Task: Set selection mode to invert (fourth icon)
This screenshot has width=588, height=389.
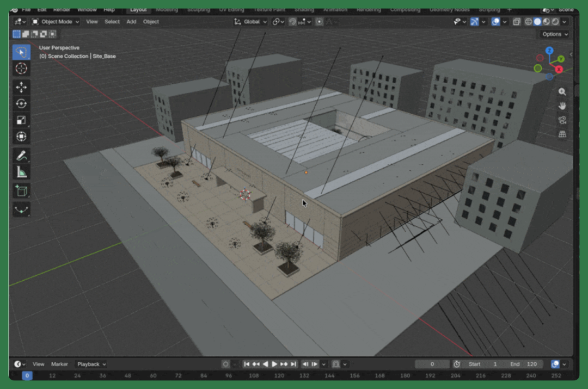Action: coord(44,34)
